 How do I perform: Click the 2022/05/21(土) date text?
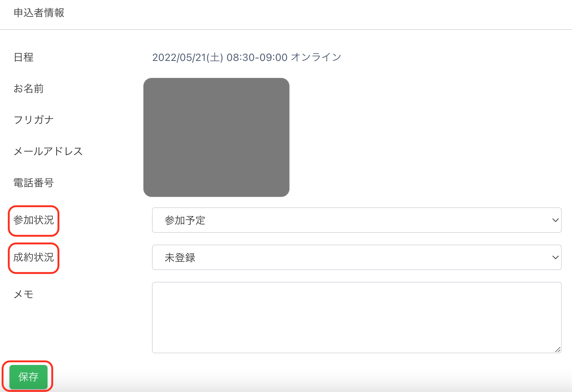[x=187, y=57]
